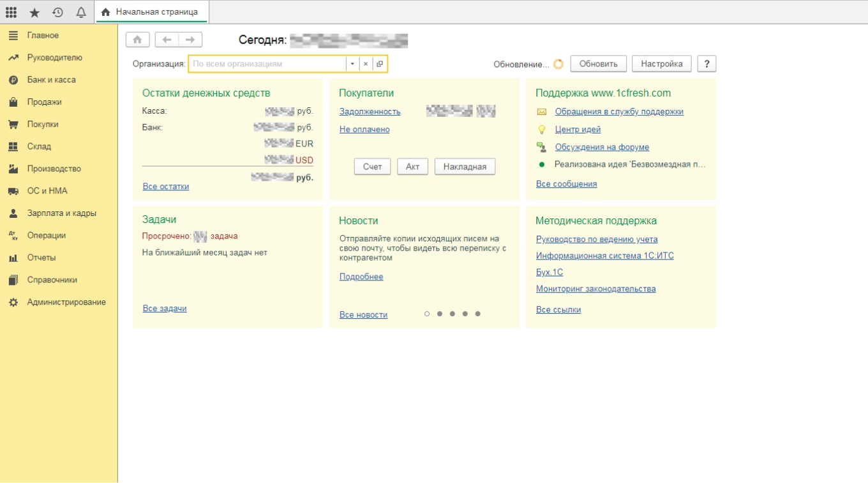Clear the Организация field with X
This screenshot has width=868, height=483.
(x=366, y=64)
